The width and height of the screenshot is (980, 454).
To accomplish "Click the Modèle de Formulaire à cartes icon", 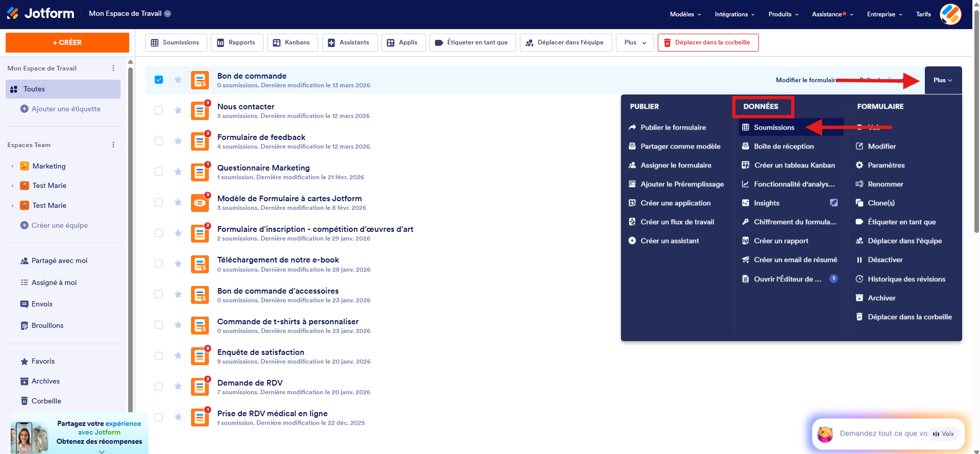I will (x=200, y=203).
